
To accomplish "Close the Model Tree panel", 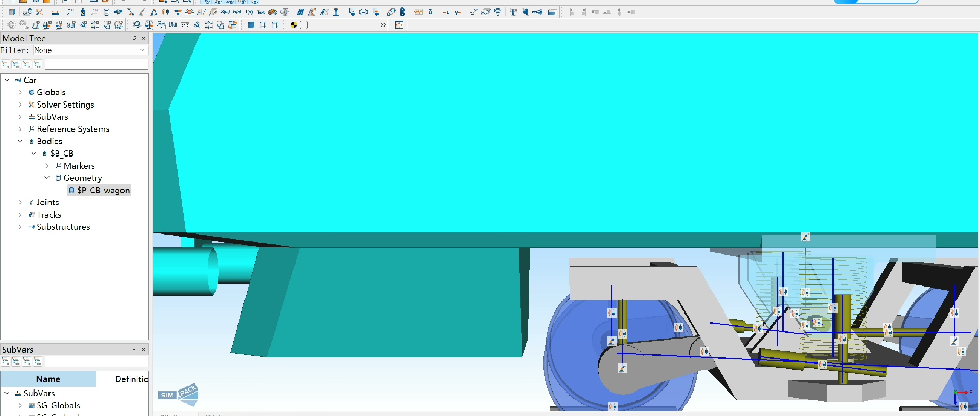I will (x=143, y=38).
